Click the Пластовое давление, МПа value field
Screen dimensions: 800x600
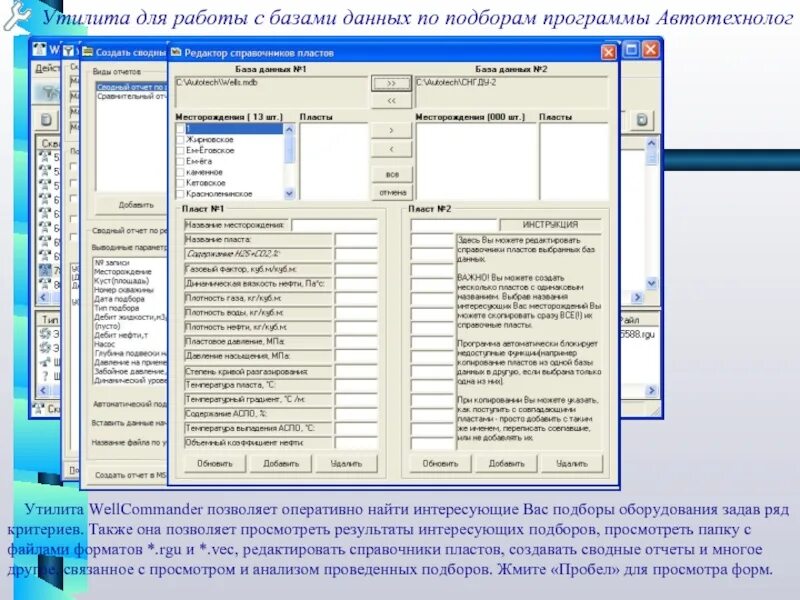[x=356, y=341]
